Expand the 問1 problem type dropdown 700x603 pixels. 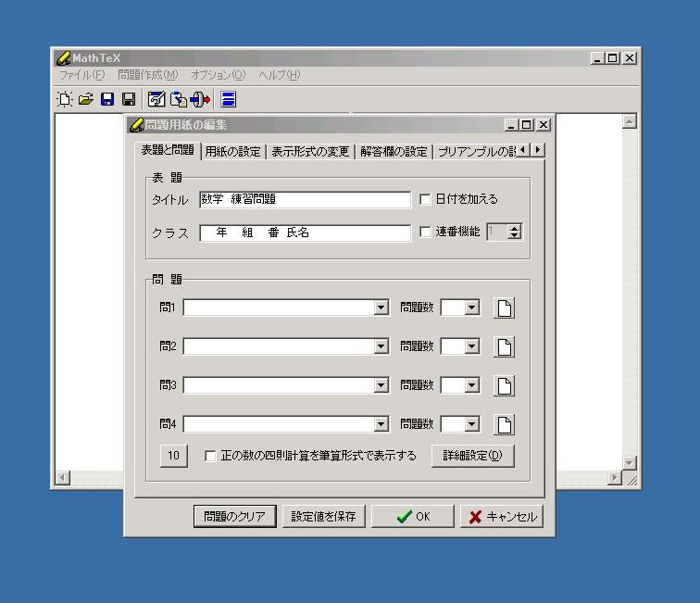tap(381, 308)
